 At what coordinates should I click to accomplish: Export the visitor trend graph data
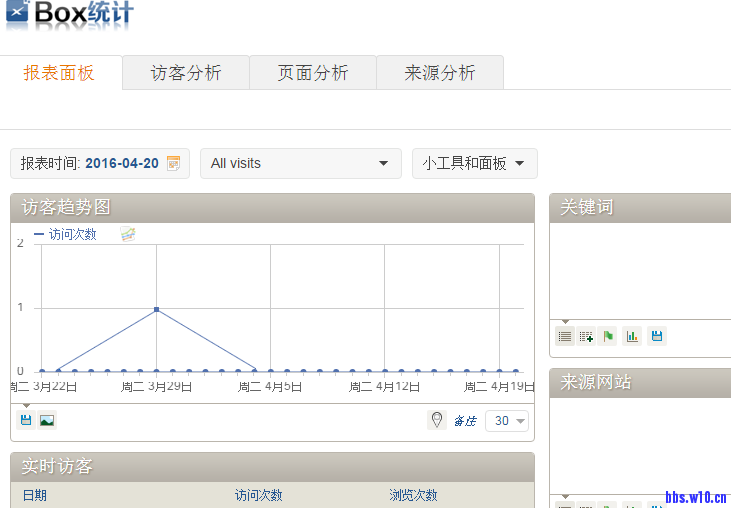pyautogui.click(x=26, y=420)
